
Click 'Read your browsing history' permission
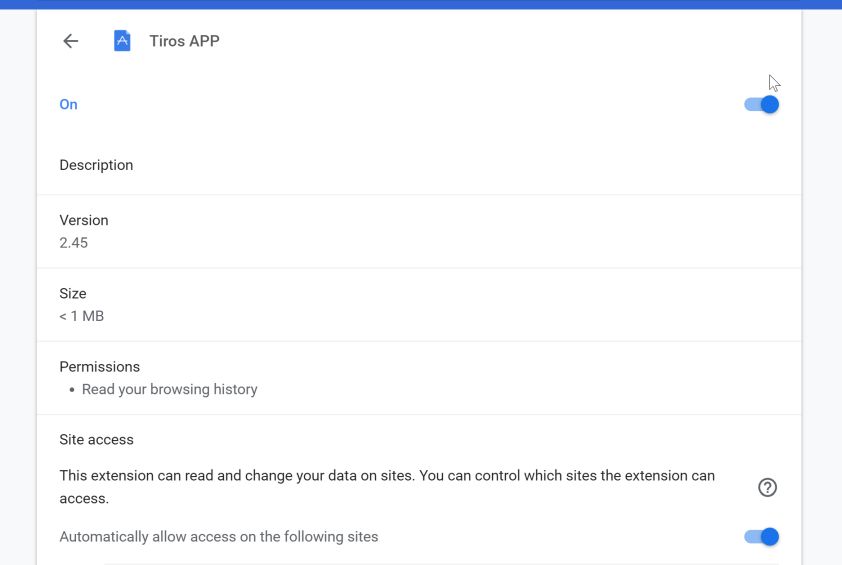tap(170, 389)
